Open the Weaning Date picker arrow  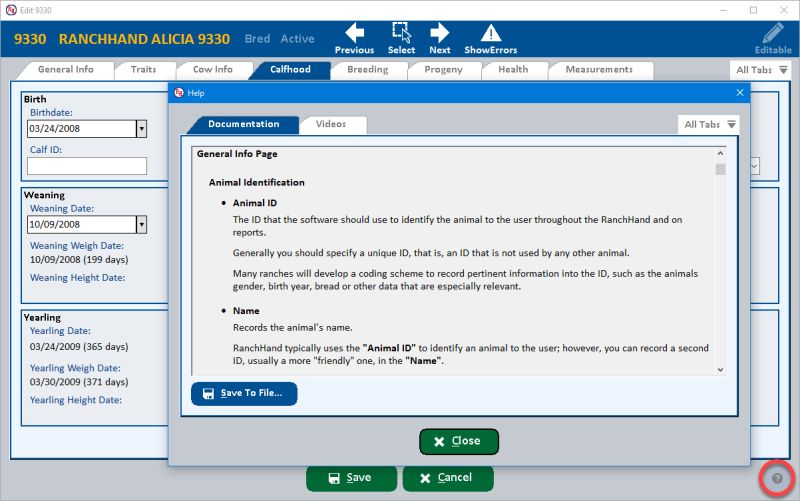point(141,224)
